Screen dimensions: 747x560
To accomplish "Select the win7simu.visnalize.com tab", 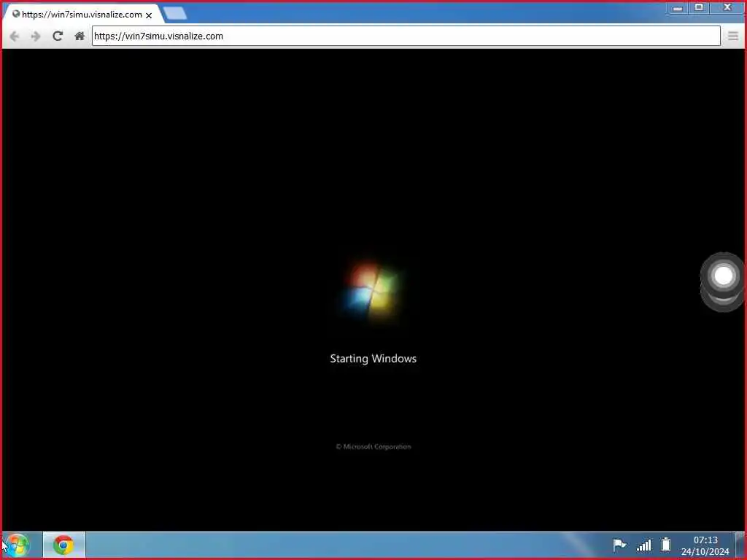I will (82, 15).
